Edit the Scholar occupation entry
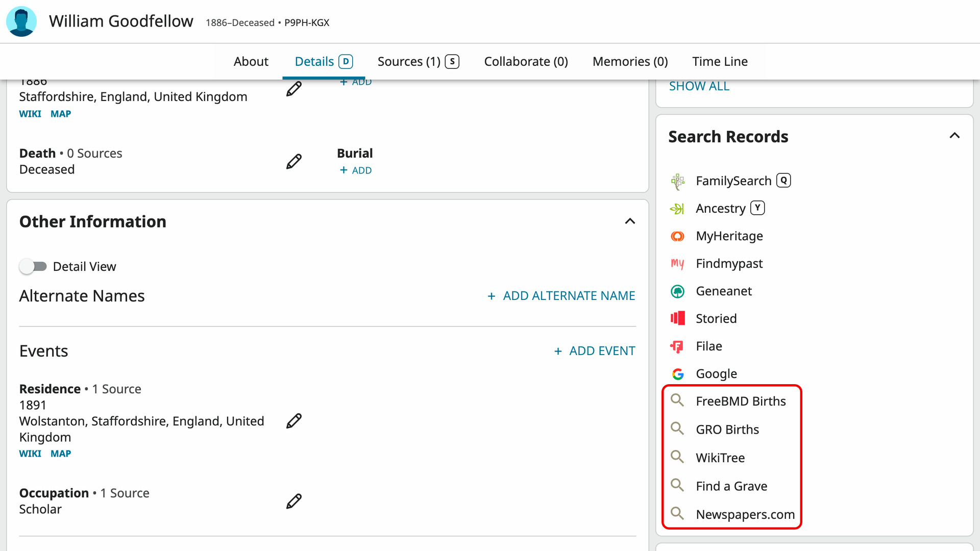 point(294,501)
